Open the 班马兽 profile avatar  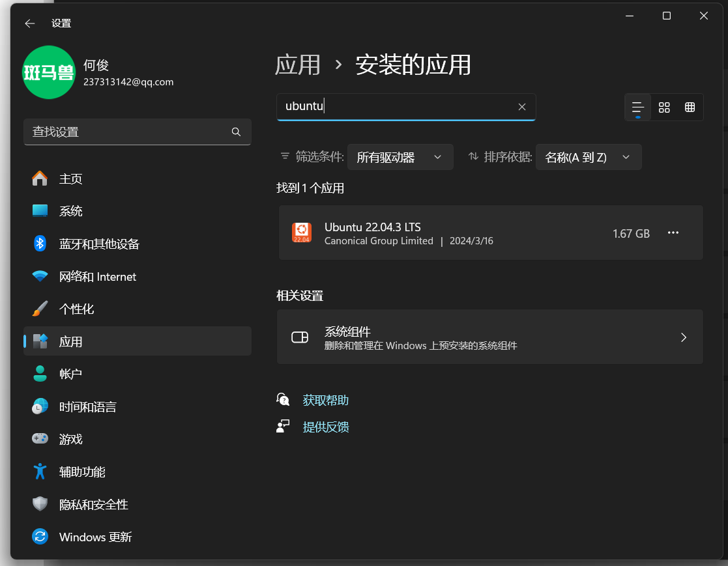tap(49, 72)
